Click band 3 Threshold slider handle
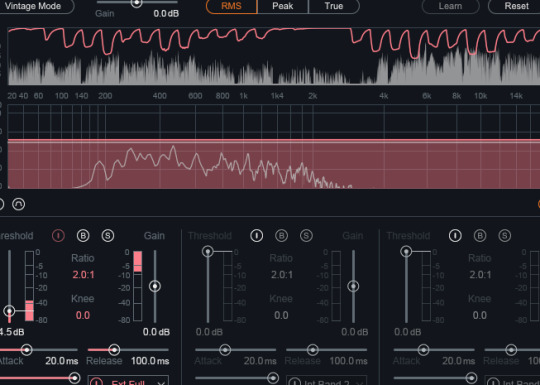540x385 pixels. [x=406, y=251]
